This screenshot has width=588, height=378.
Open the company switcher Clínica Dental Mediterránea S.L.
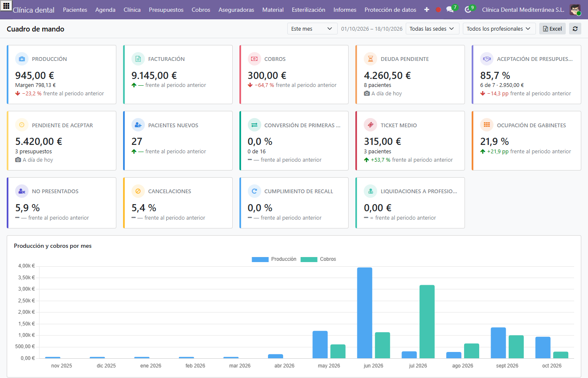(x=523, y=10)
